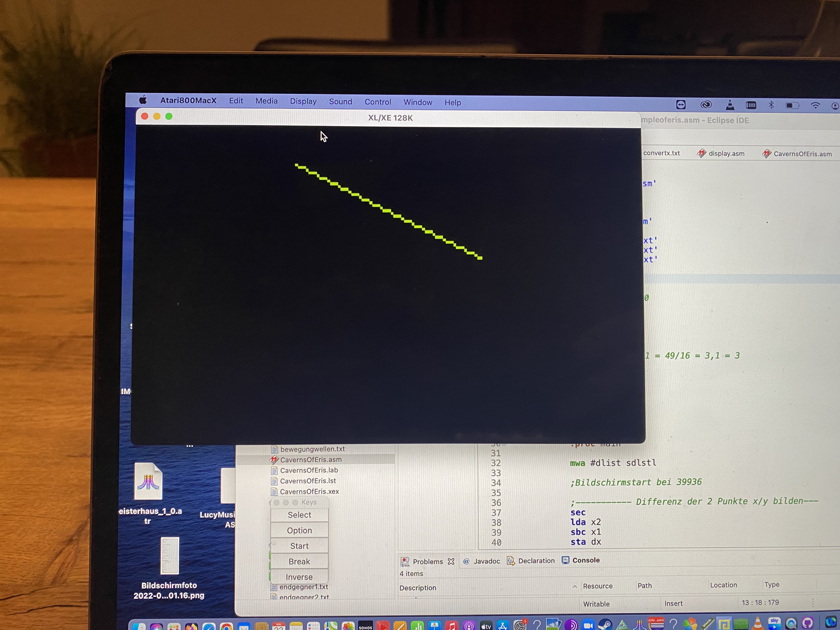Open the Bildschirmfoto PNG desktop thumbnail
Screen dimensions: 840x630
click(169, 556)
